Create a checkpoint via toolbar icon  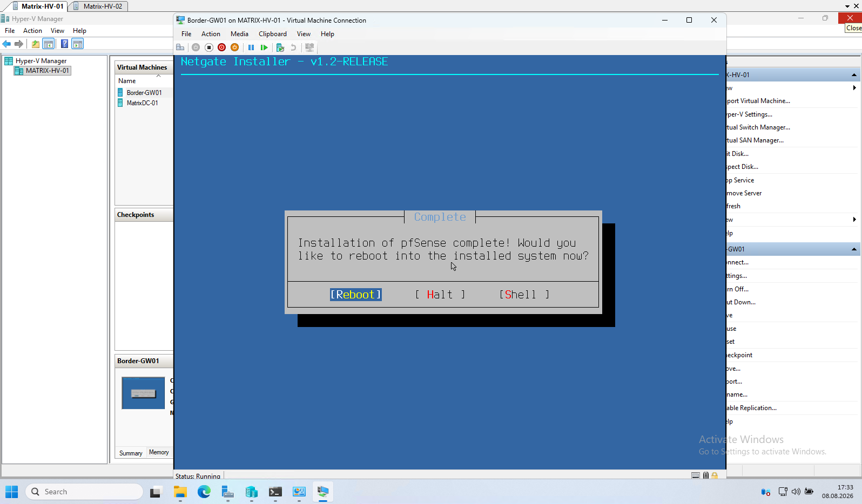[x=280, y=47]
